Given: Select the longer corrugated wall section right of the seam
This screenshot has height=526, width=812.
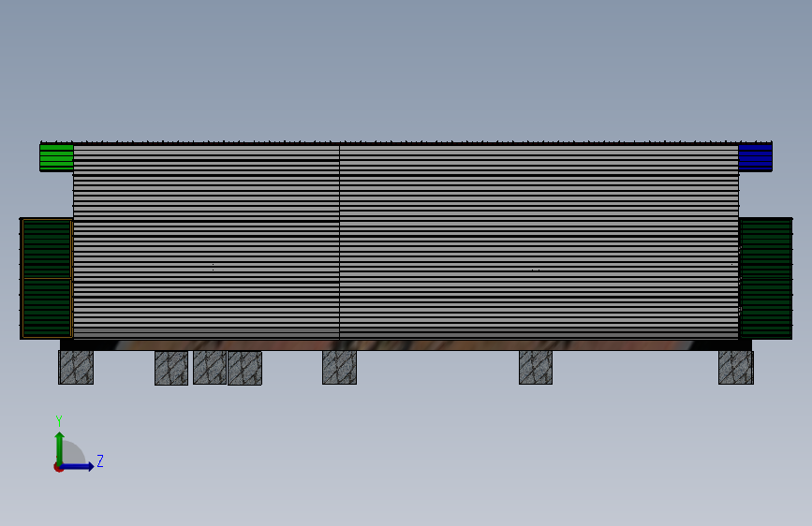Looking at the screenshot, I should tap(539, 241).
